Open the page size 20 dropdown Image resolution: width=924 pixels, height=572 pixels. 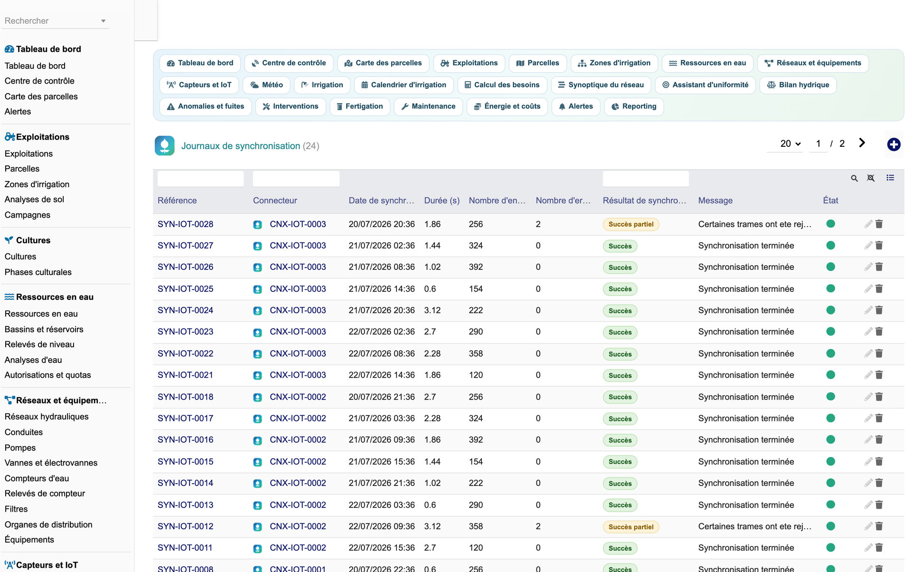coord(791,143)
